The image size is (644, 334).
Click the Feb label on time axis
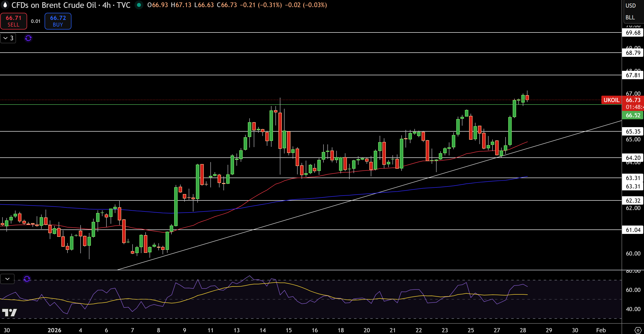coord(601,330)
